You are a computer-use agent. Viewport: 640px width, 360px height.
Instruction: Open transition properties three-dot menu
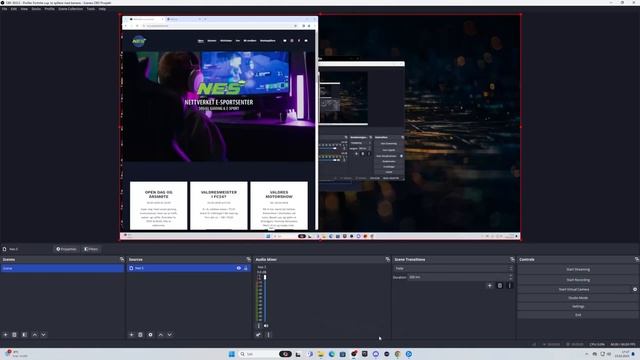coord(509,286)
